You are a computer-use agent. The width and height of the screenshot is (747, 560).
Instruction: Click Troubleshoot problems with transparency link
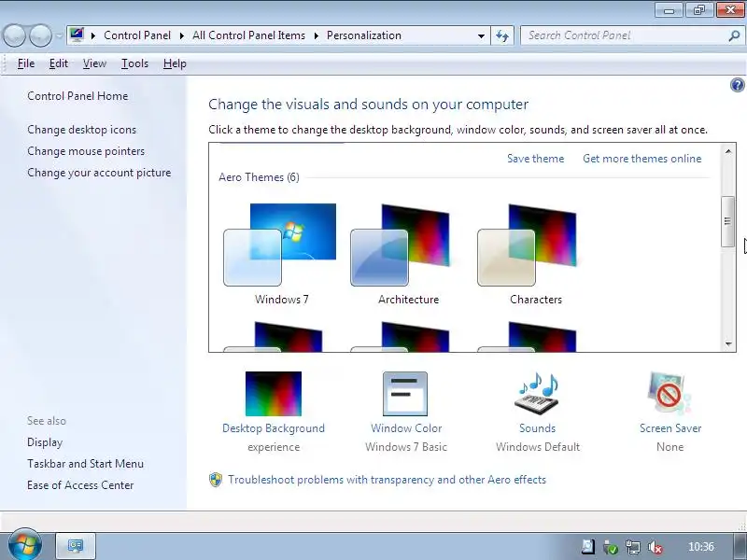pos(387,480)
